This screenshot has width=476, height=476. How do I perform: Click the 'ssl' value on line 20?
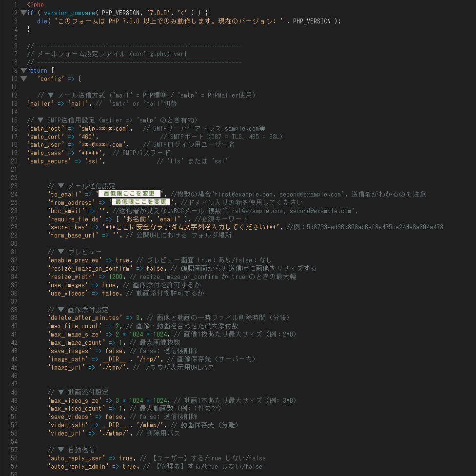point(94,161)
